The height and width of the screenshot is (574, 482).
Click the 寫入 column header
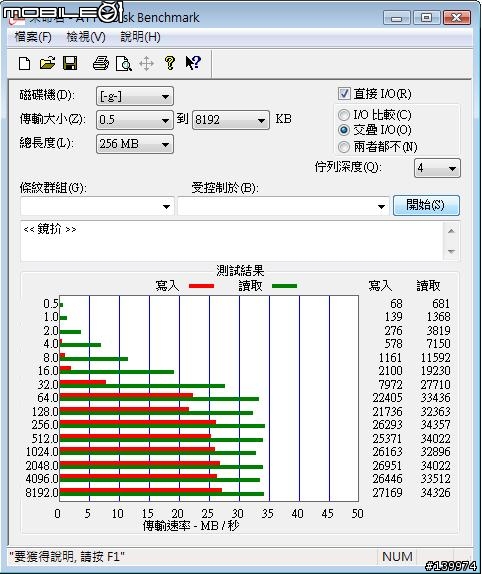click(x=380, y=286)
